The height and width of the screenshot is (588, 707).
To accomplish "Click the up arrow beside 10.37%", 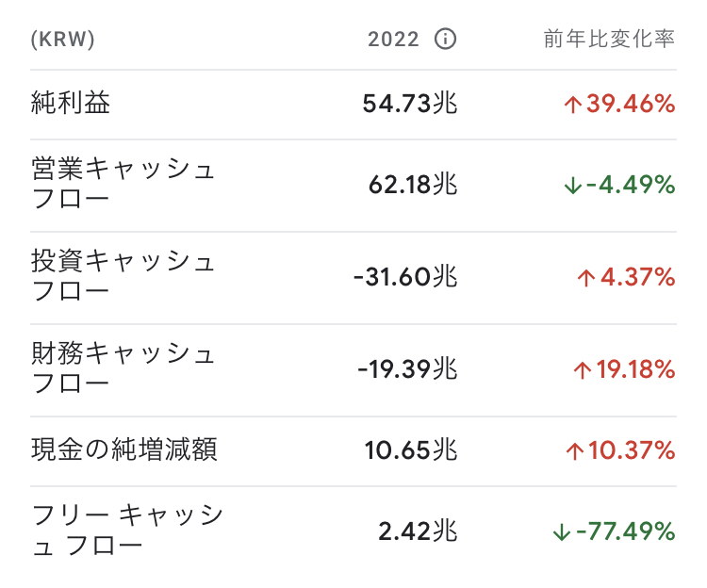I will (572, 451).
